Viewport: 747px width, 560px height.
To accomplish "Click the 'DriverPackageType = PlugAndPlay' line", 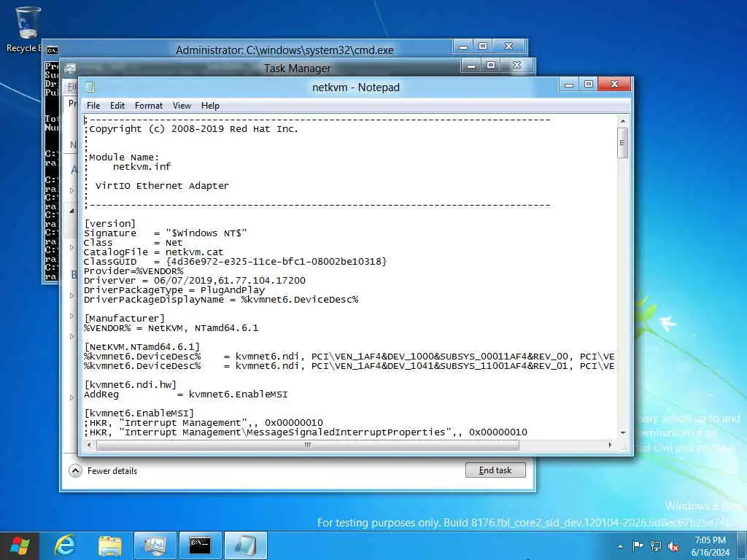I will point(174,290).
